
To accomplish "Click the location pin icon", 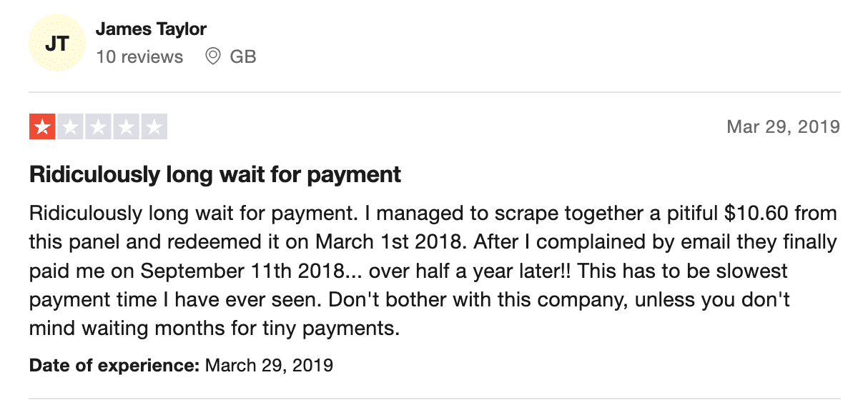I will click(x=213, y=56).
